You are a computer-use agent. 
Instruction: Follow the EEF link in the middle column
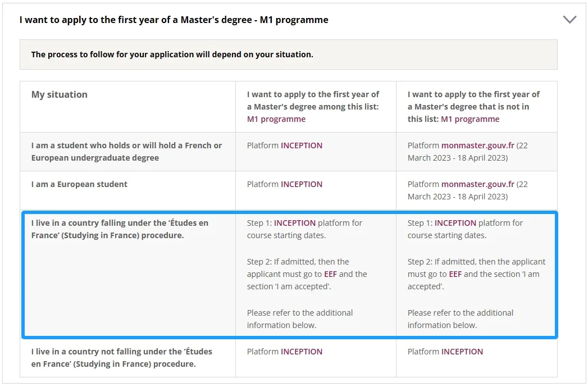click(331, 274)
